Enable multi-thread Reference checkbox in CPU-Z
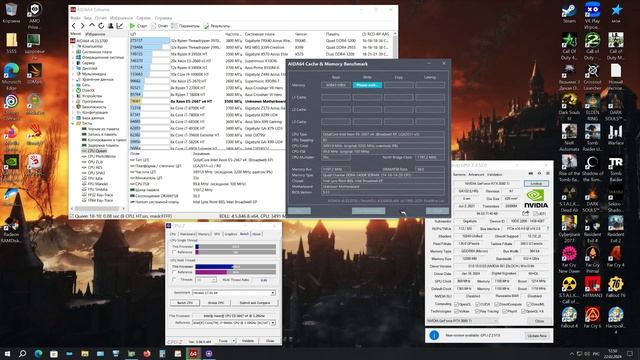 (175, 272)
